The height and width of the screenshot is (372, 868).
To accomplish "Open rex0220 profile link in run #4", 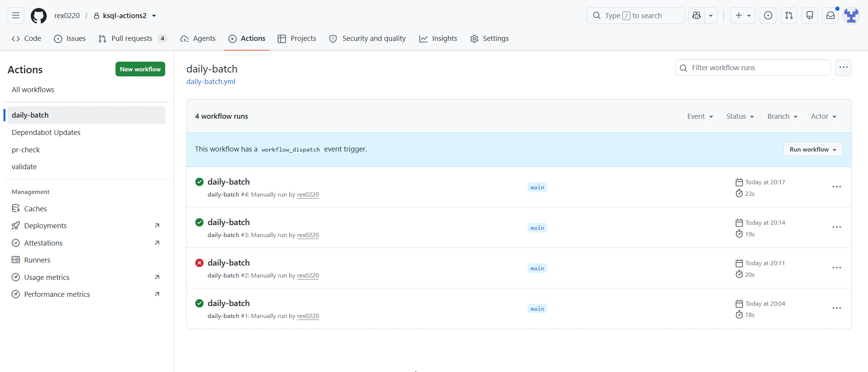I will pos(308,195).
